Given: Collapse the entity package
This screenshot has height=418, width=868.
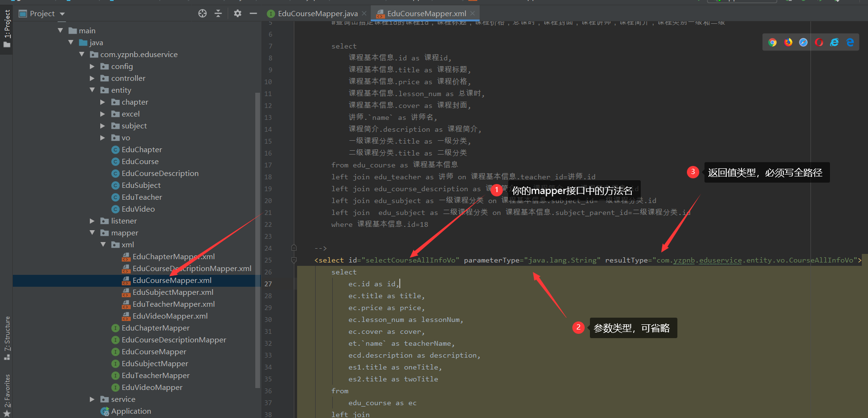Looking at the screenshot, I should click(92, 90).
